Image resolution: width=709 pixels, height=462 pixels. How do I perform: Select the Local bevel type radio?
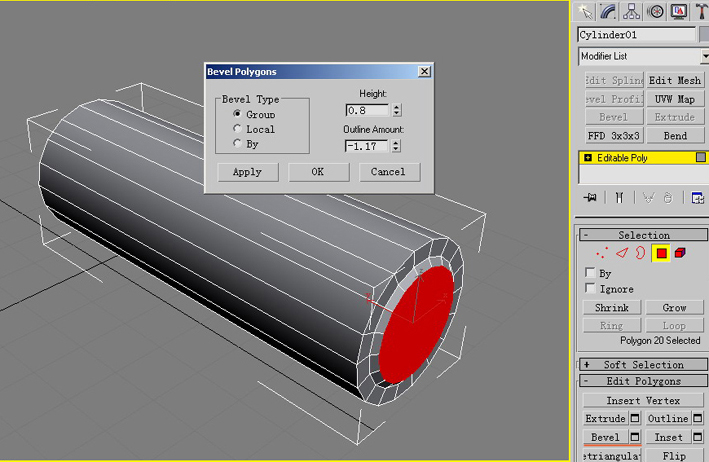pos(237,129)
